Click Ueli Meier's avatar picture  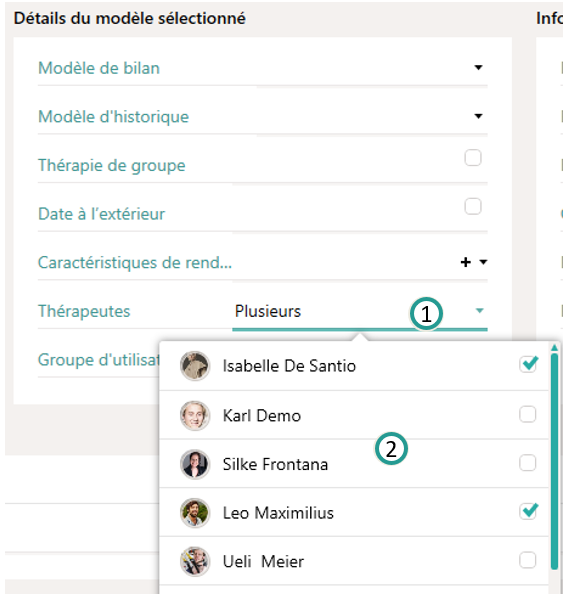pyautogui.click(x=195, y=561)
